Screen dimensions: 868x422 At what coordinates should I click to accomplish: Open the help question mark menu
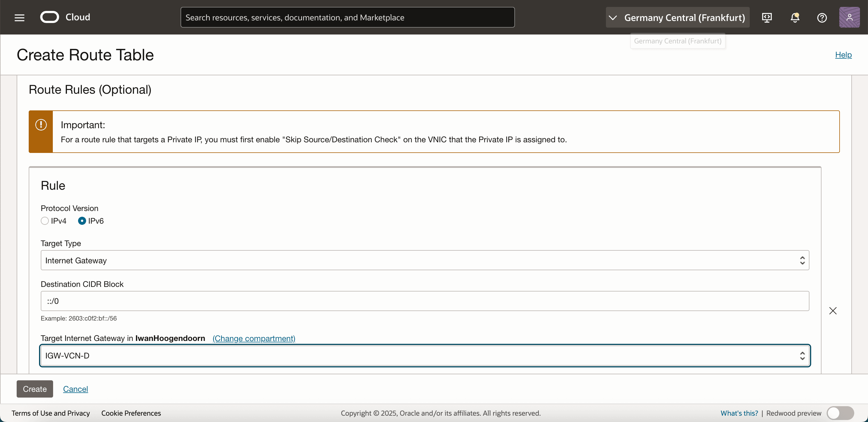click(x=822, y=18)
